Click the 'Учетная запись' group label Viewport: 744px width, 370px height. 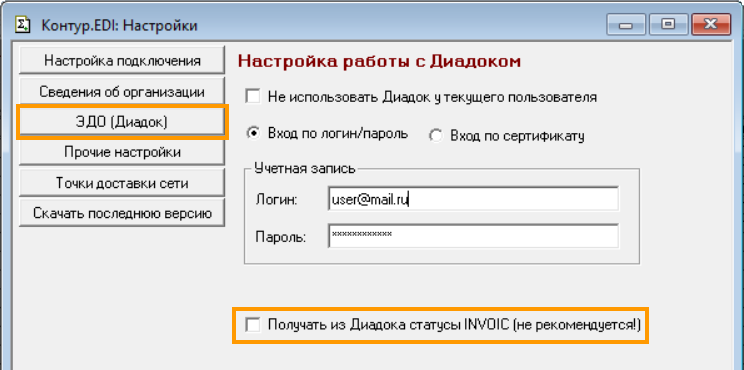305,168
